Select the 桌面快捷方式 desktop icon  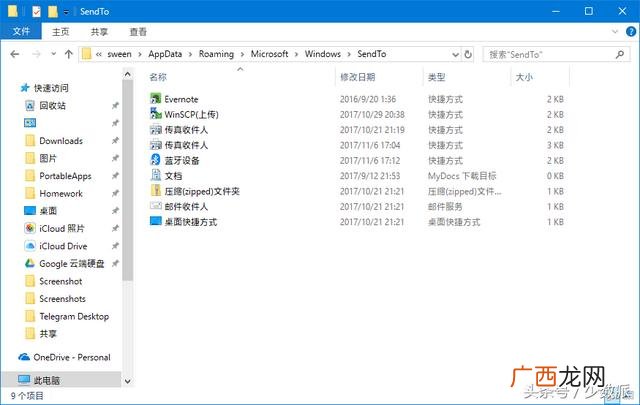click(x=156, y=221)
